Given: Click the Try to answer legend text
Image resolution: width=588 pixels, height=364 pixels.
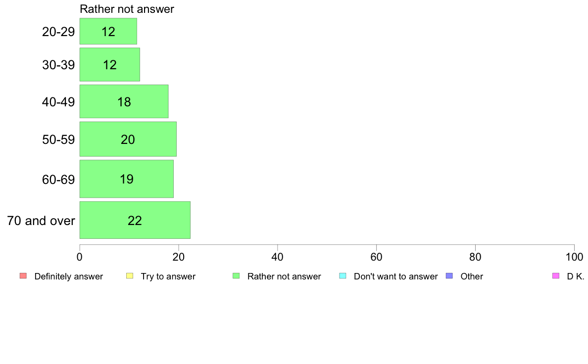Looking at the screenshot, I should tap(168, 276).
